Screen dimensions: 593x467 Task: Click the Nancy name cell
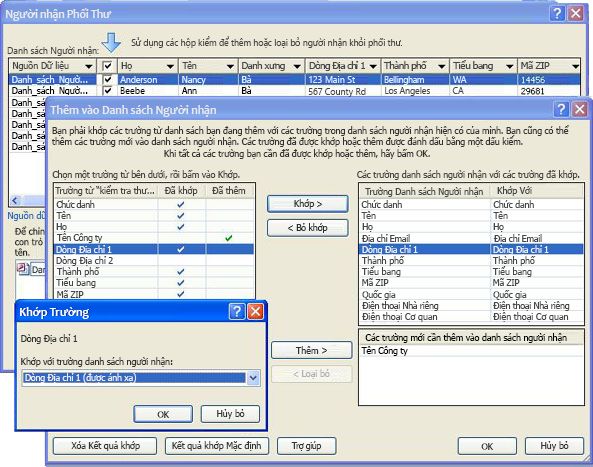pos(208,80)
